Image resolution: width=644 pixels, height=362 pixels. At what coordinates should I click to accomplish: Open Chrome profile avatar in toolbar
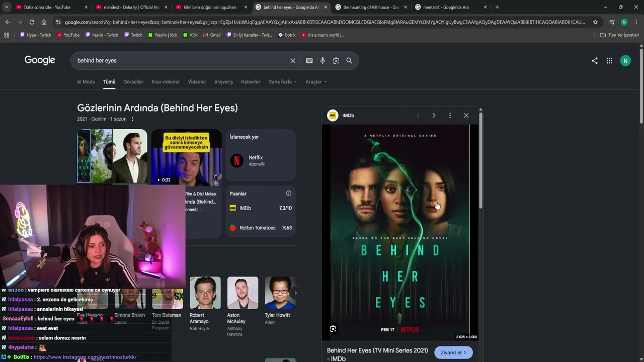624,22
